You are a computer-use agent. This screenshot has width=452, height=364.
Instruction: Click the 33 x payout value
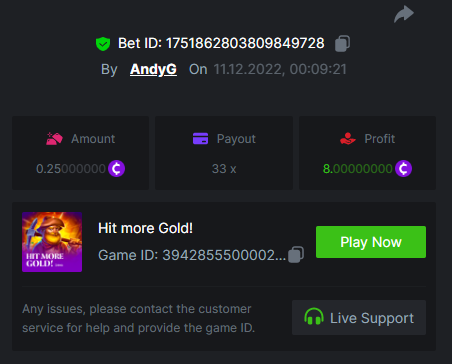click(x=224, y=169)
